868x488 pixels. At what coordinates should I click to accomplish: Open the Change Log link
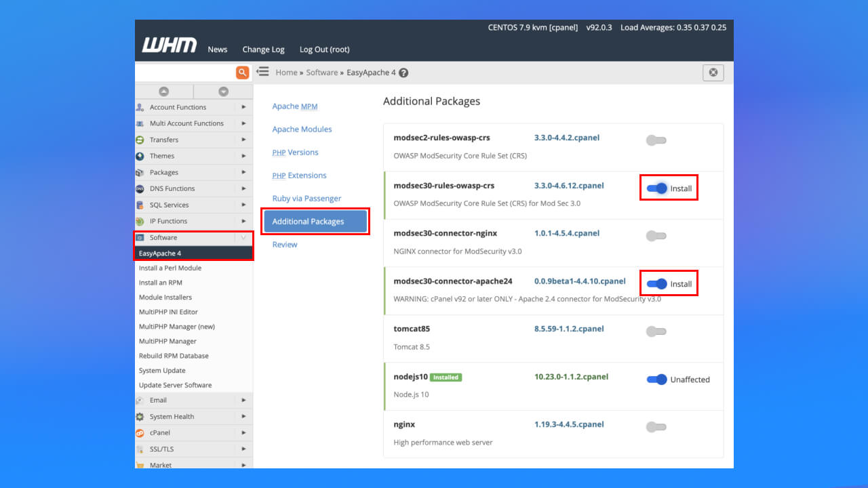[264, 49]
